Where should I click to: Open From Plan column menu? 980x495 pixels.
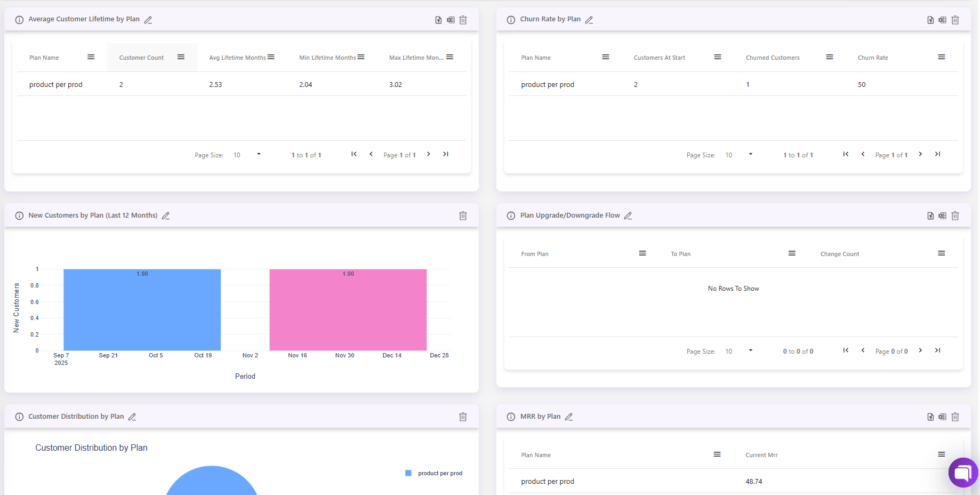(642, 253)
